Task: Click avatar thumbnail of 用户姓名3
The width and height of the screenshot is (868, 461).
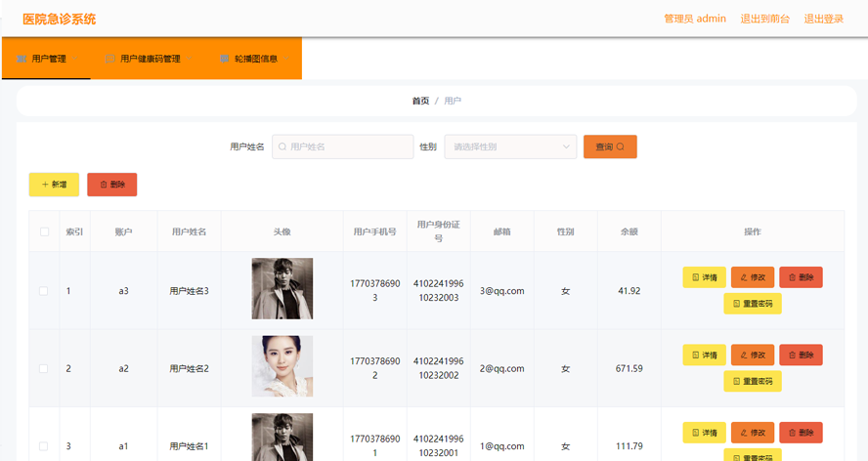Action: coord(282,288)
